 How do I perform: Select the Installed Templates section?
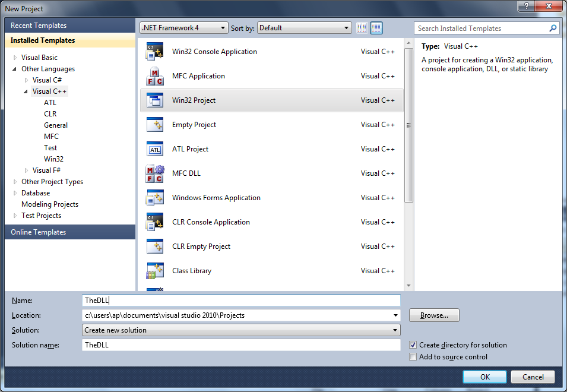pyautogui.click(x=70, y=40)
